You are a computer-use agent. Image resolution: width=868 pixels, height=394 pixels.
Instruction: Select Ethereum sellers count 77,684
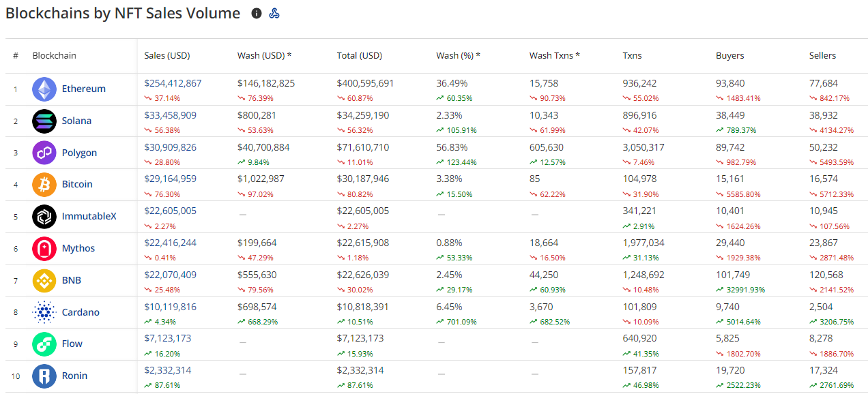click(824, 83)
